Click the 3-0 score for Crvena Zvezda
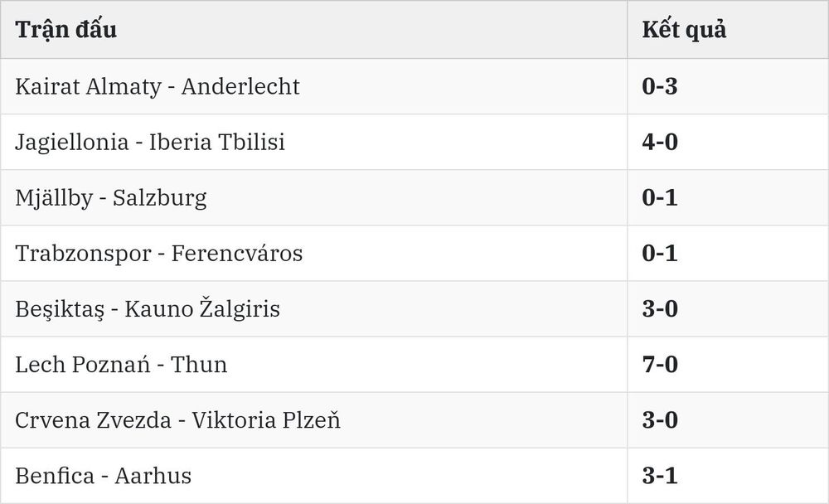Viewport: 829px width, 504px height. (660, 420)
